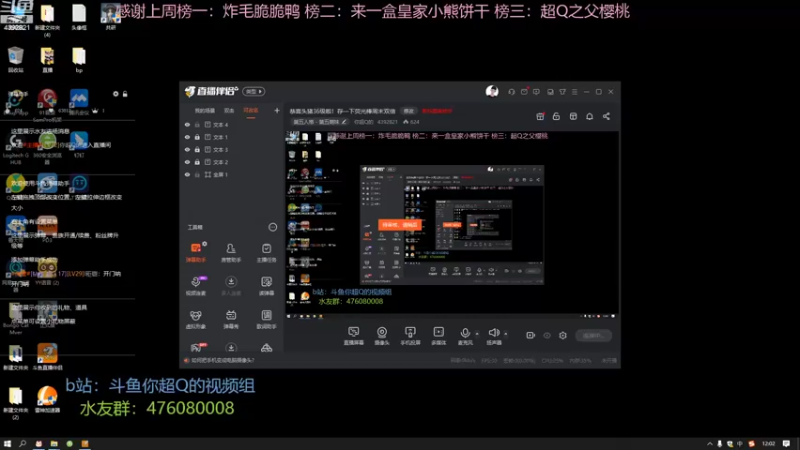
Task: Open the customer service headset icon
Action: coord(511,92)
